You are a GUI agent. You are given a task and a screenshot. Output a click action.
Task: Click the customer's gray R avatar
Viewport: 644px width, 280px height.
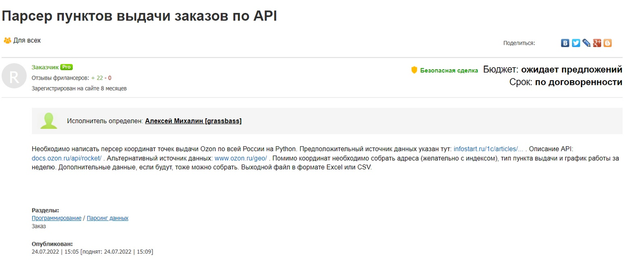pos(14,76)
